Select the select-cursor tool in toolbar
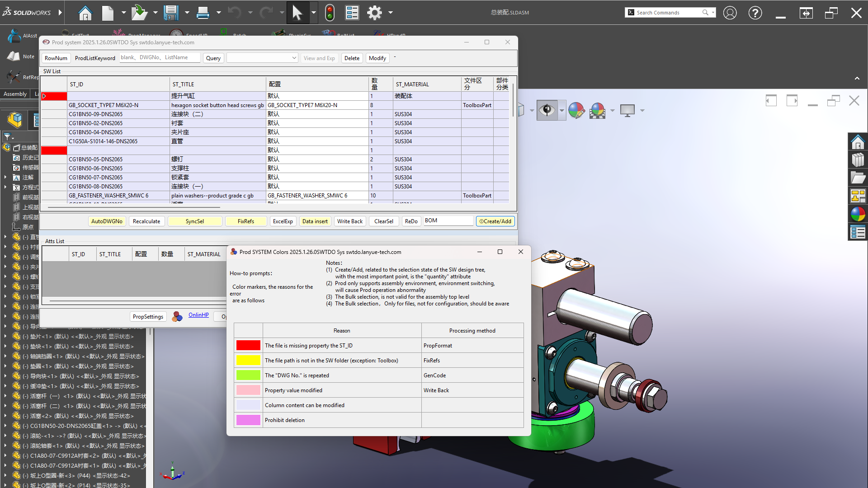Screen dimensions: 868x488 (297, 13)
